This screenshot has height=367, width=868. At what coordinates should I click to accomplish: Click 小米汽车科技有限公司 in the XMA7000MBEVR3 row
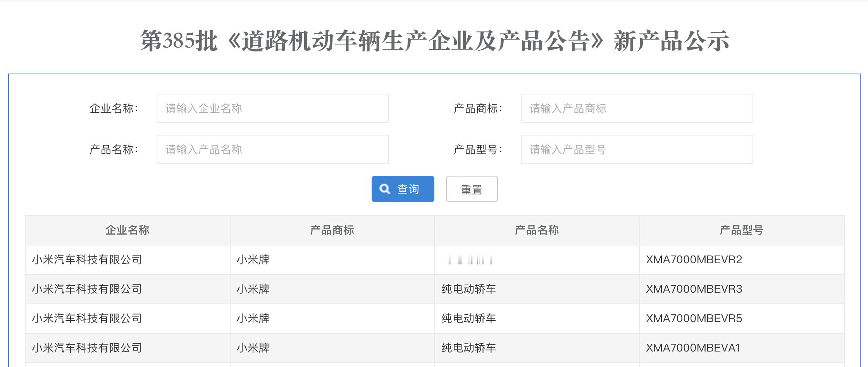pyautogui.click(x=87, y=289)
